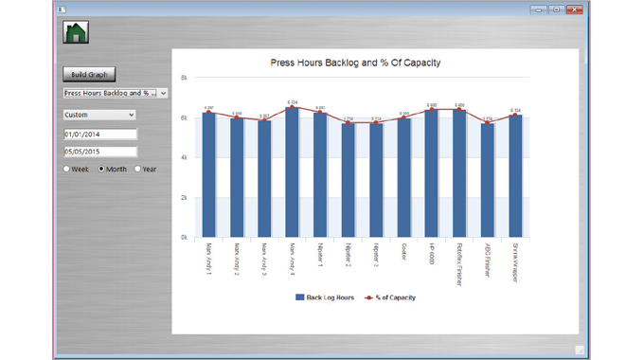Viewport: 644px width, 360px height.
Task: Go to the green Home screen icon
Action: (76, 32)
